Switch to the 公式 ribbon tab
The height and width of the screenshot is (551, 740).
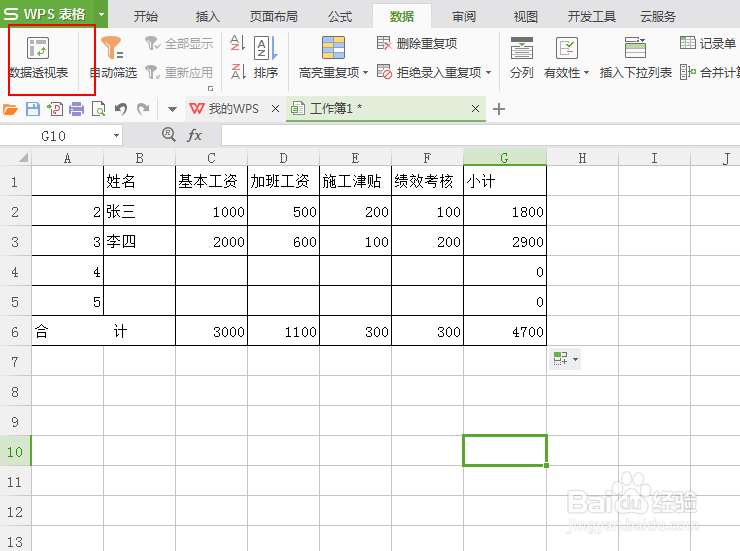pyautogui.click(x=340, y=17)
